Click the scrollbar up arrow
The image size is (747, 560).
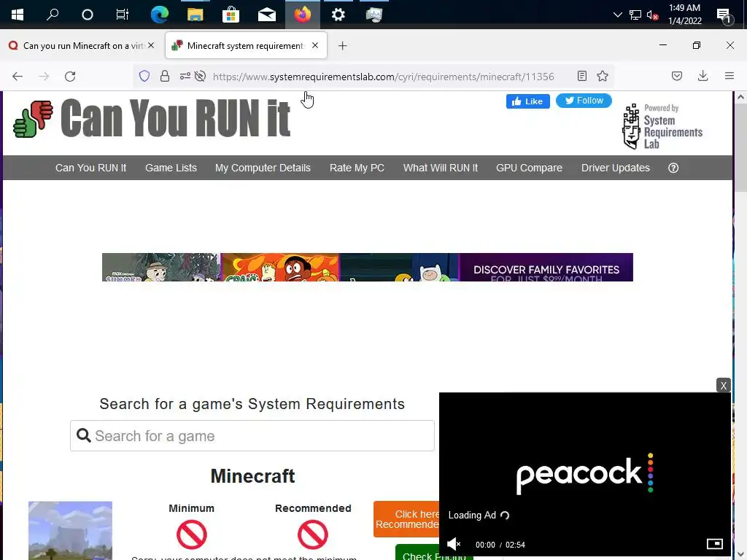[740, 97]
